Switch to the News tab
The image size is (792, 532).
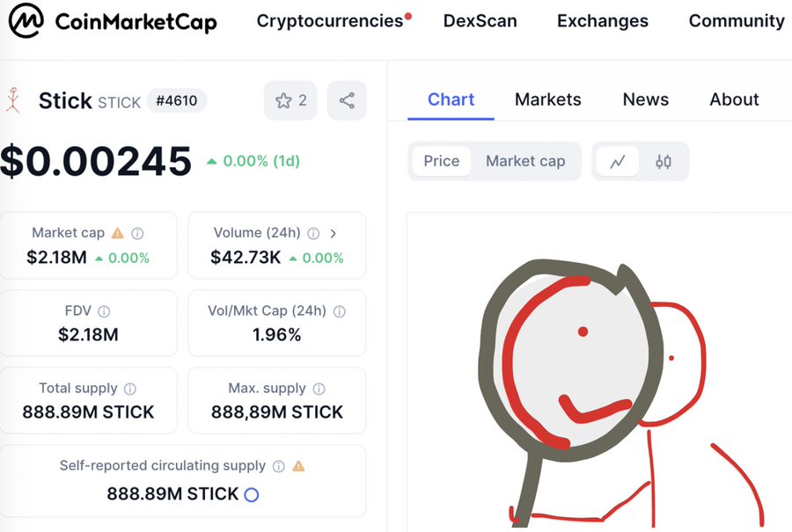(x=646, y=99)
